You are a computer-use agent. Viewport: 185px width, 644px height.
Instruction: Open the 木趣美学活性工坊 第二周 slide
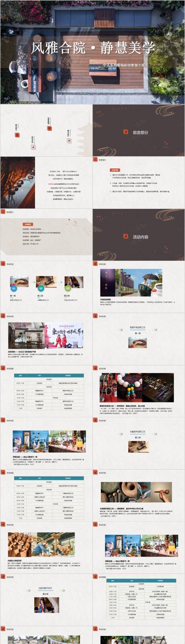[x=139, y=444]
